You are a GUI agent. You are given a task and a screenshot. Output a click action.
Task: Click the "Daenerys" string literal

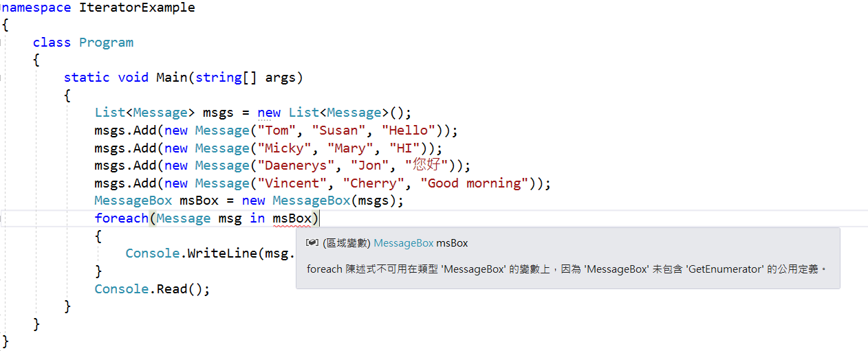tap(296, 166)
